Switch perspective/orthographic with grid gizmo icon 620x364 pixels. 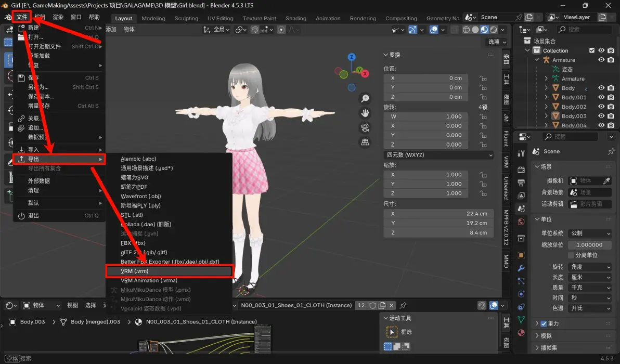click(365, 142)
